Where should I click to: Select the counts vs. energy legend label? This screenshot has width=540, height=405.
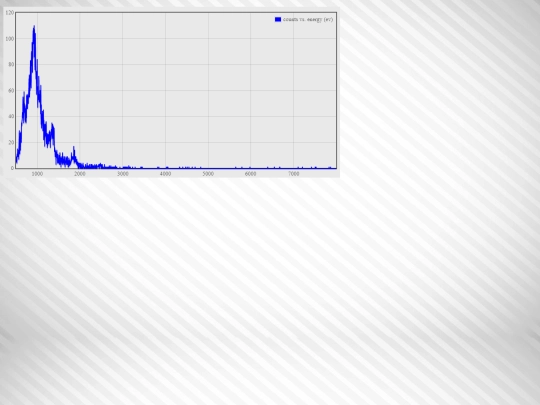click(308, 20)
